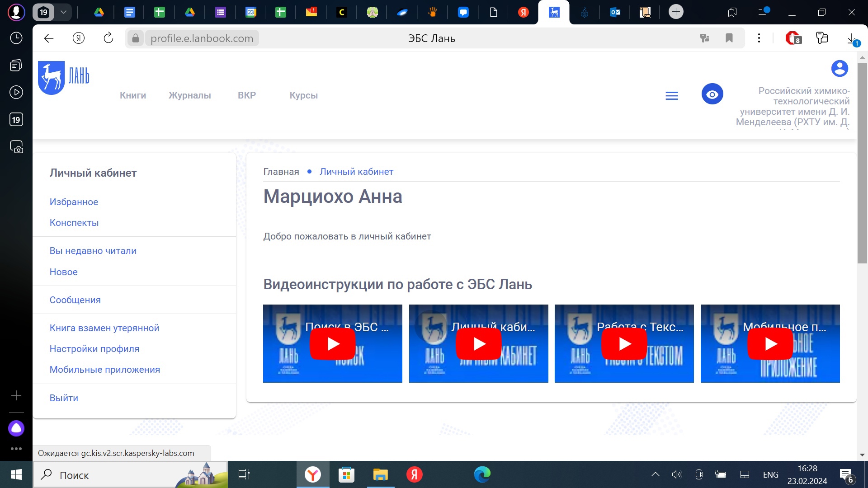Screen dimensions: 868x488
Task: Open a new browser tab
Action: point(676,12)
